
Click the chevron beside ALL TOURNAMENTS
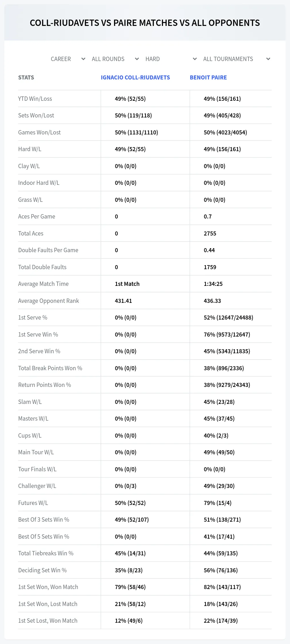pos(268,59)
